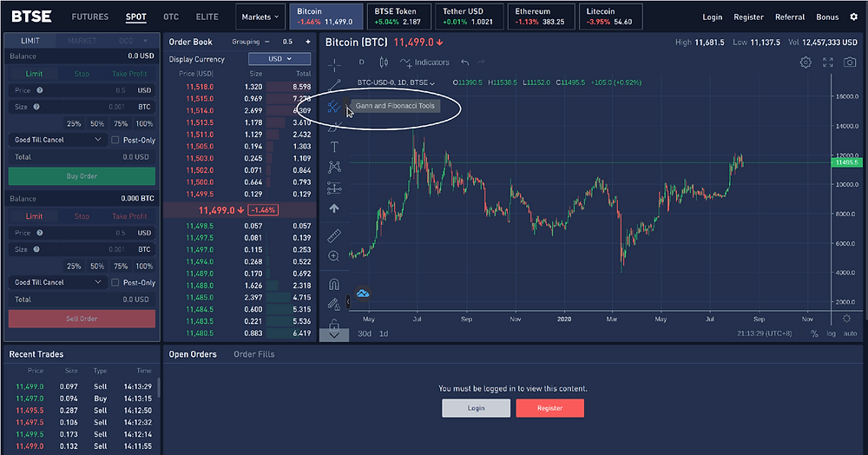Select the crosshair cursor tool

coord(334,65)
